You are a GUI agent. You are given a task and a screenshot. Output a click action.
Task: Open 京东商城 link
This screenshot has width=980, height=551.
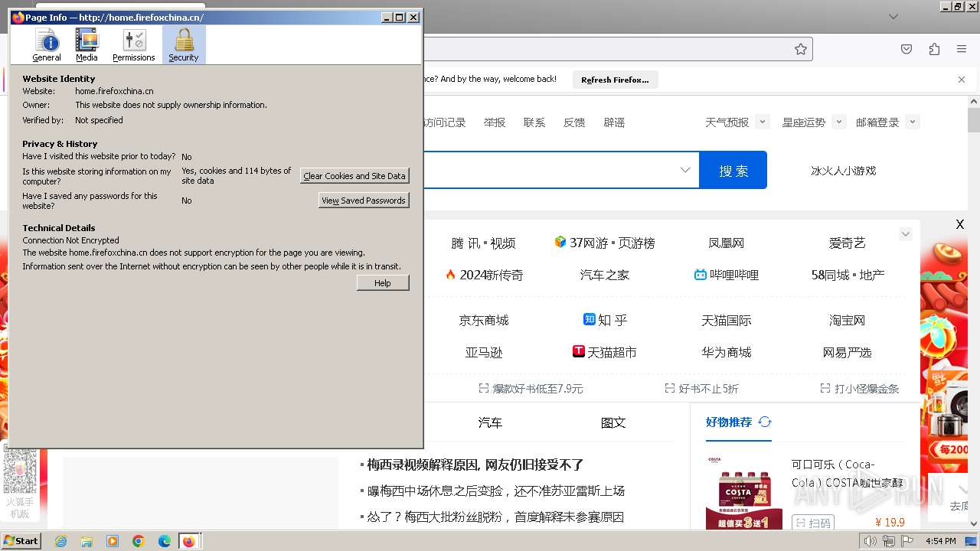484,321
